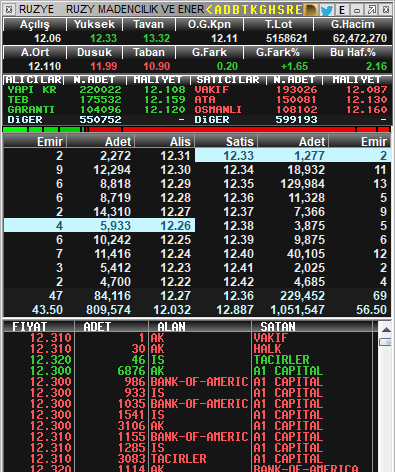Click seller OSMANLI row
395x472 pixels.
291,110
